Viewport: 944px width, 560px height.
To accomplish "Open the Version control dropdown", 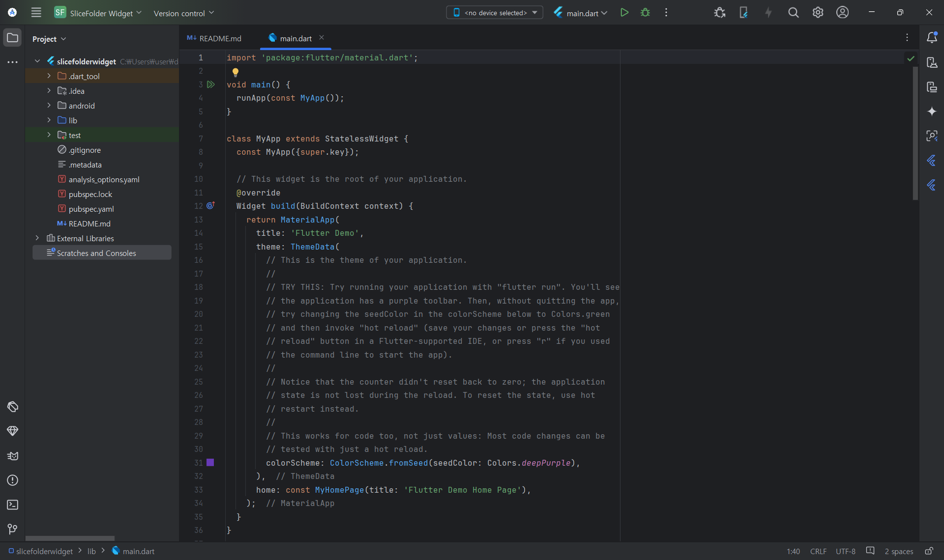I will pos(184,13).
